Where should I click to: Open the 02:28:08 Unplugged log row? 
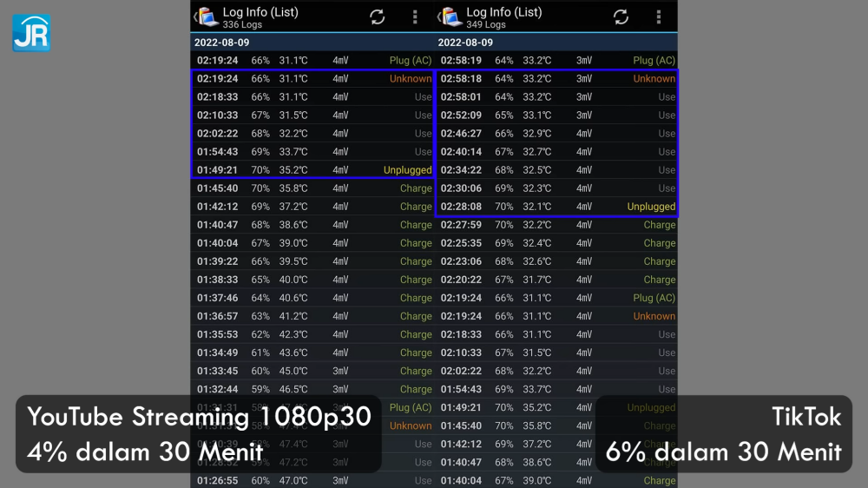click(556, 207)
